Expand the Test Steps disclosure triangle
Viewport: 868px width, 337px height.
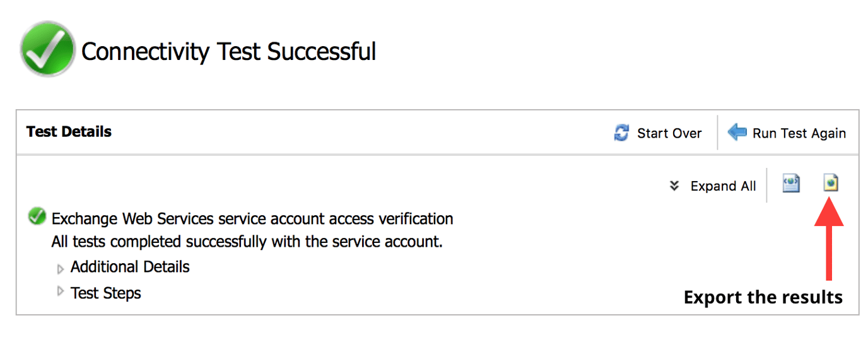click(x=61, y=292)
